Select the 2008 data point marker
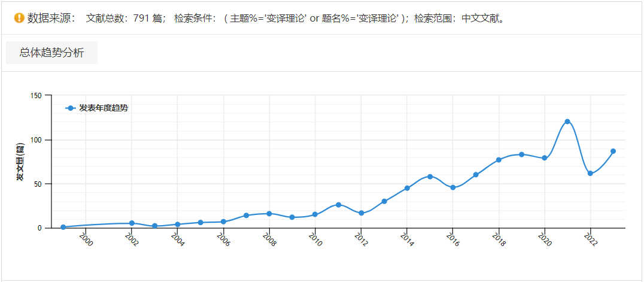 click(x=269, y=214)
